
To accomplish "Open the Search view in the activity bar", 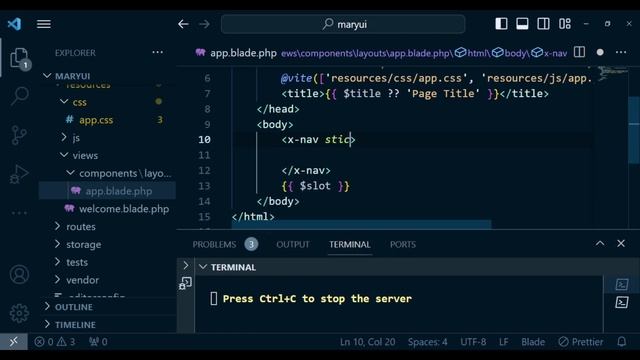I will pyautogui.click(x=19, y=96).
